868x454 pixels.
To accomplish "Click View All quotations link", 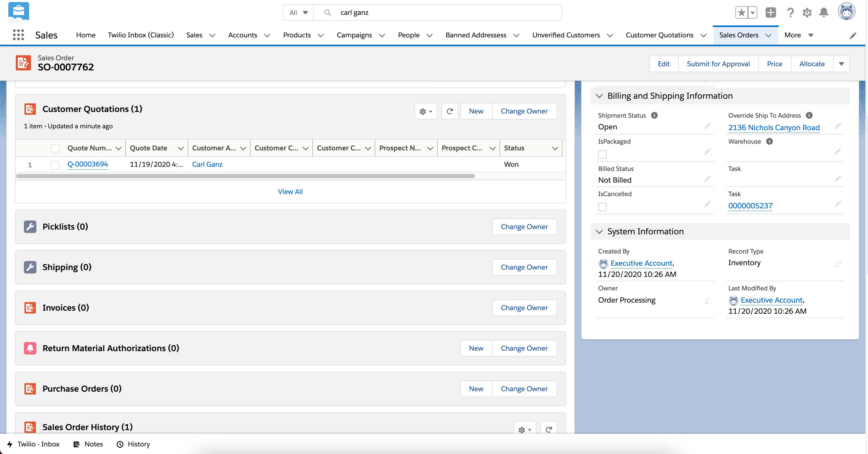I will [x=291, y=192].
